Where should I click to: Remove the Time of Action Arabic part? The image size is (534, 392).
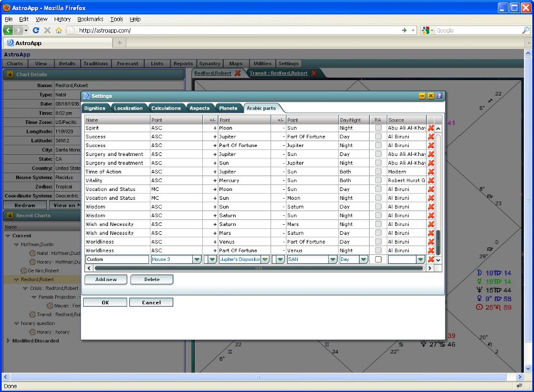(431, 172)
